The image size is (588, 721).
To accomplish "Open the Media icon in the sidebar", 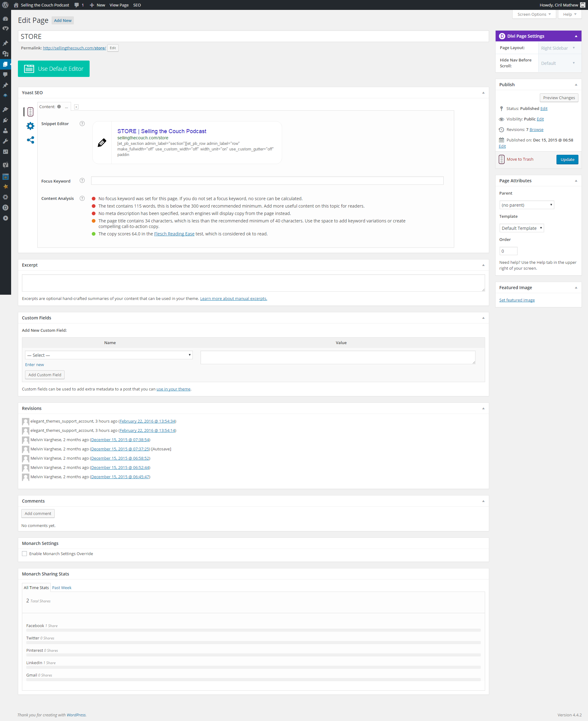I will [6, 53].
